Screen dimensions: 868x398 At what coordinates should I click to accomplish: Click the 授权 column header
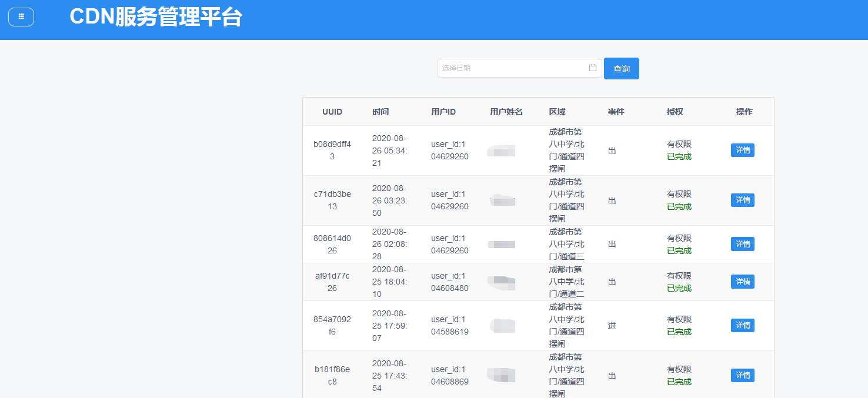tap(675, 112)
